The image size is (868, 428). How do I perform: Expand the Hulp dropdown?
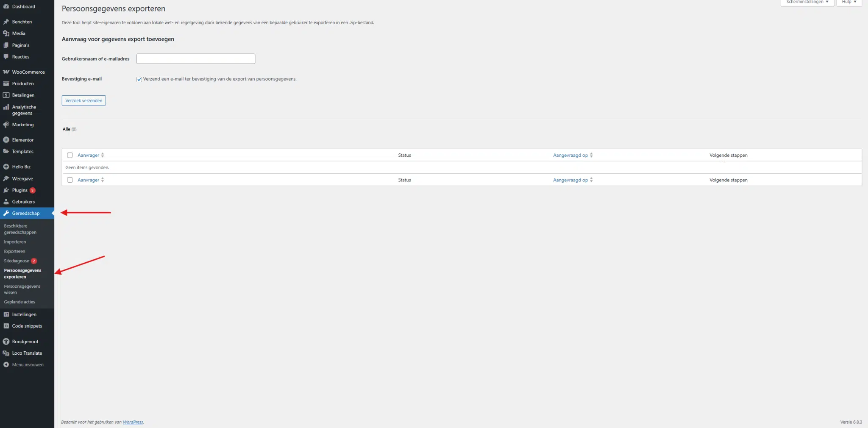tap(849, 2)
